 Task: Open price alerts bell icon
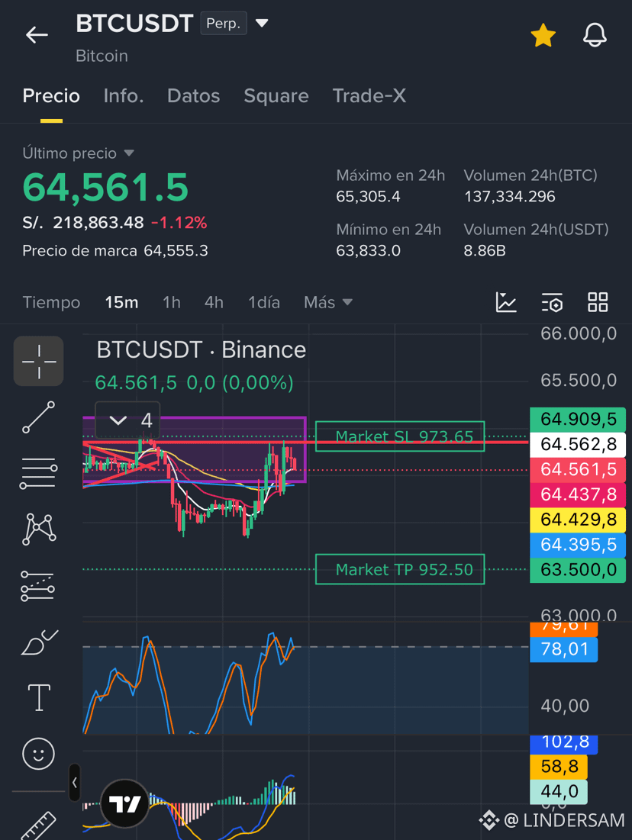(x=595, y=35)
